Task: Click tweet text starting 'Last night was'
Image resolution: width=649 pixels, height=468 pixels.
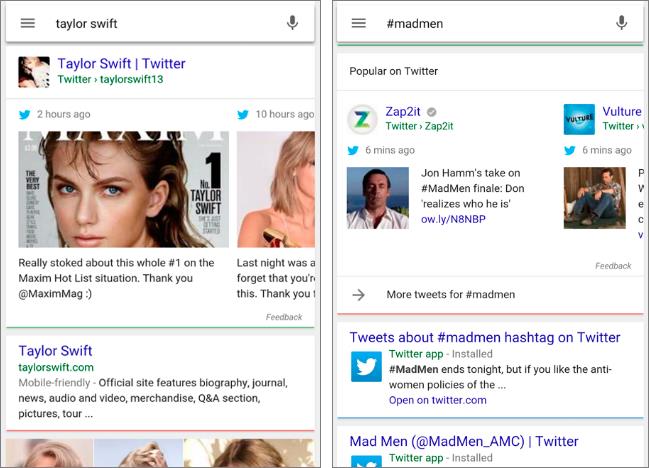Action: (276, 278)
